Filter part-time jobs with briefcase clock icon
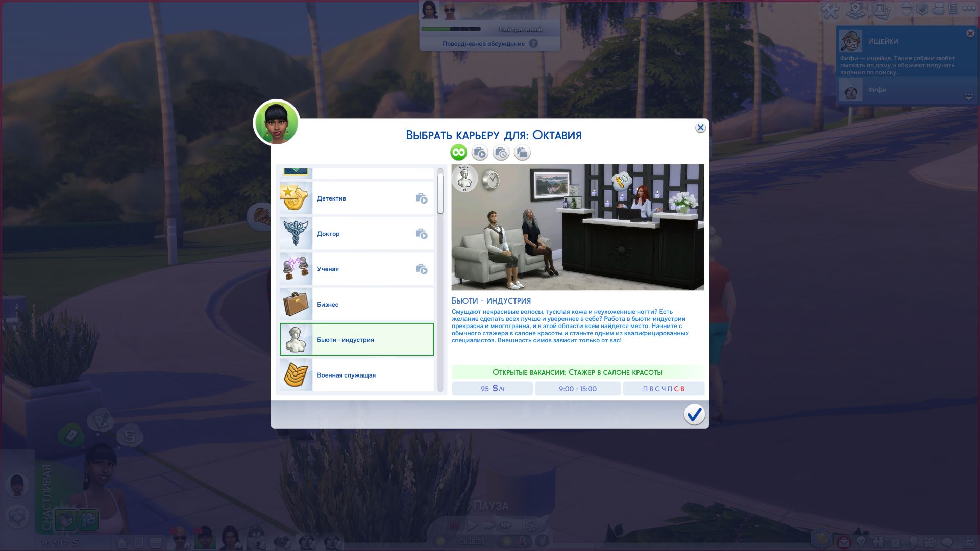This screenshot has width=980, height=551. point(501,152)
